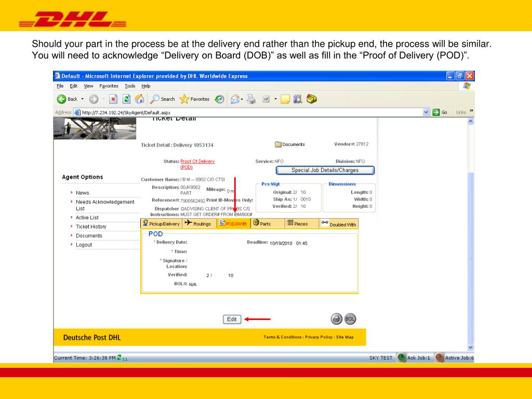Open the Tools menu

[x=129, y=86]
